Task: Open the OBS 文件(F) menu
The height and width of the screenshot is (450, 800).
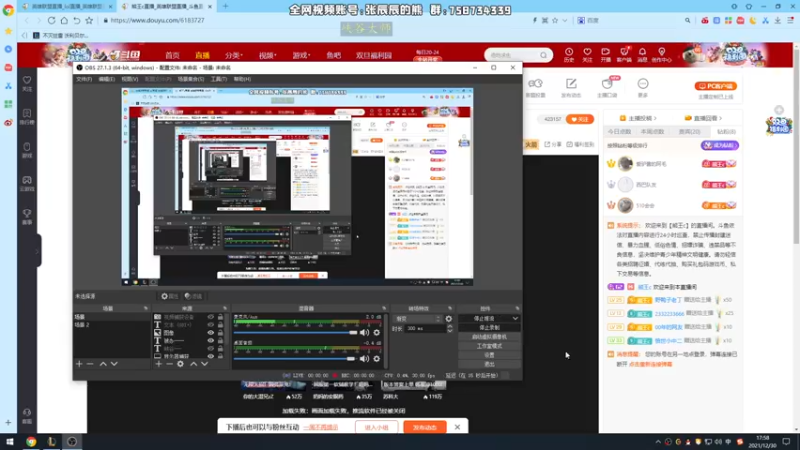Action: (x=84, y=79)
